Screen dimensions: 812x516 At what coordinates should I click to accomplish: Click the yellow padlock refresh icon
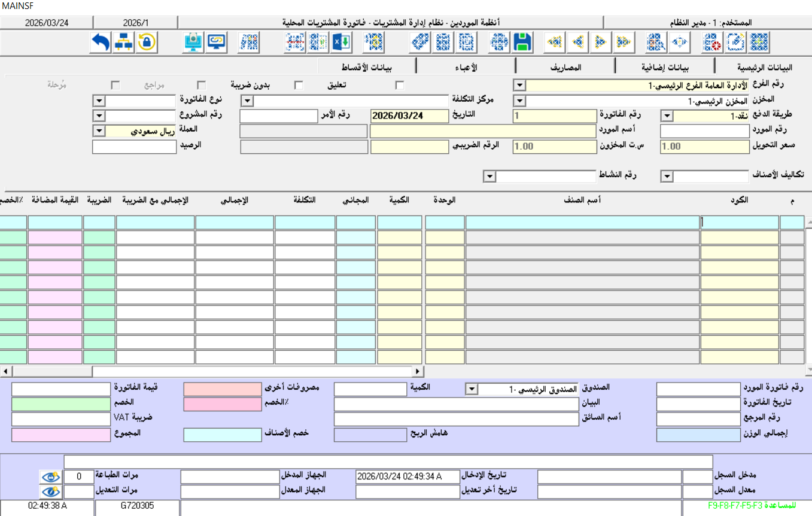coord(147,43)
